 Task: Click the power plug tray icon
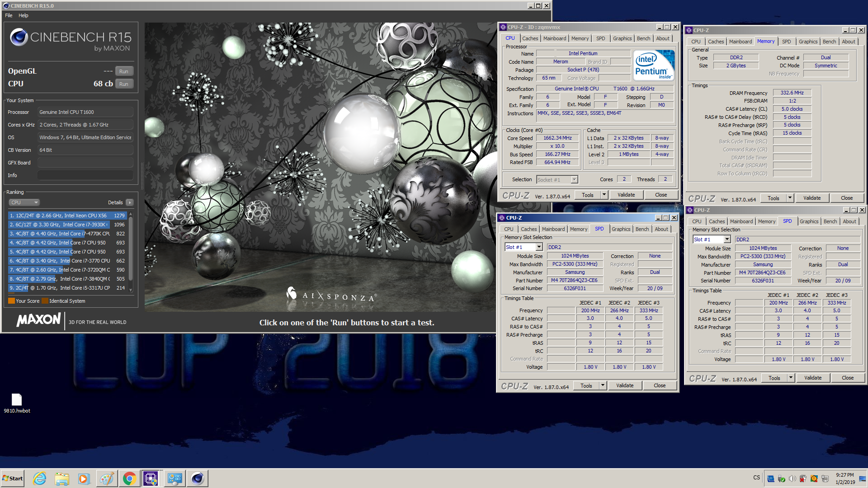[803, 479]
